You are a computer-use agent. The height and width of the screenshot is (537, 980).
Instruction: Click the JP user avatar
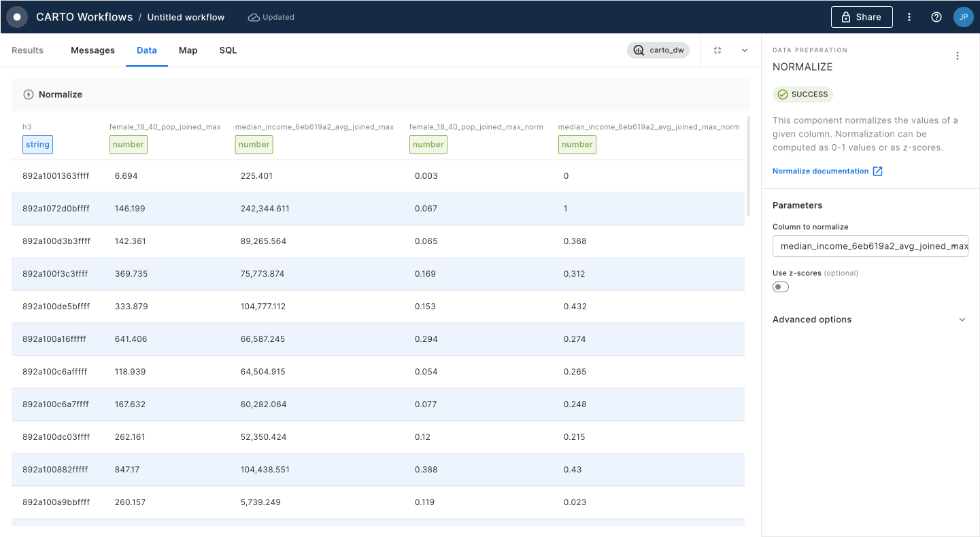pyautogui.click(x=963, y=17)
